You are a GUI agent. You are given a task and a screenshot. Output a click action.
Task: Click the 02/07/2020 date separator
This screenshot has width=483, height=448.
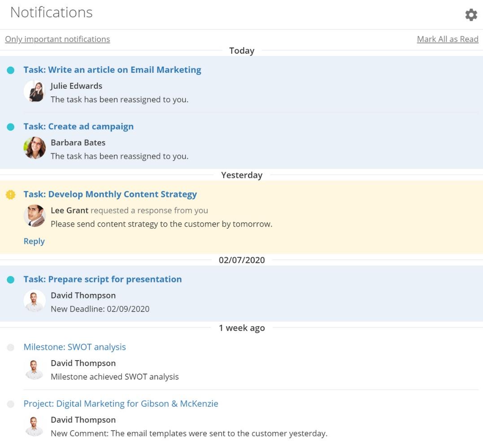(242, 260)
